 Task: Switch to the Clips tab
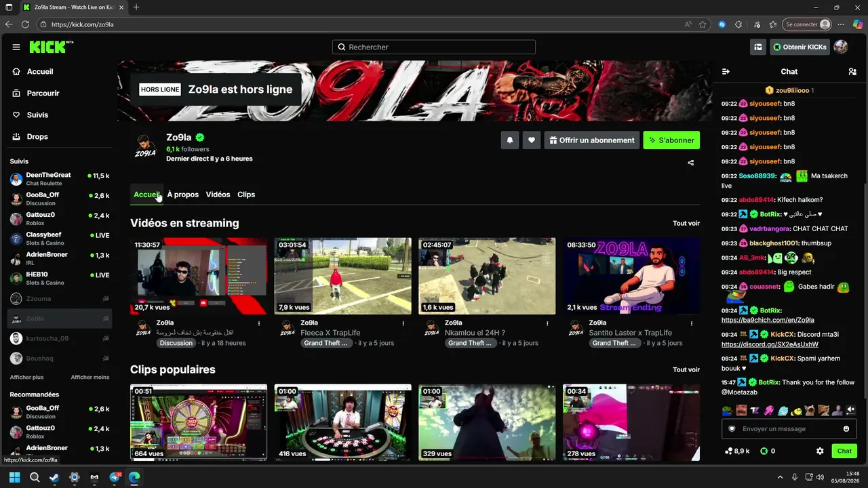[x=246, y=195]
